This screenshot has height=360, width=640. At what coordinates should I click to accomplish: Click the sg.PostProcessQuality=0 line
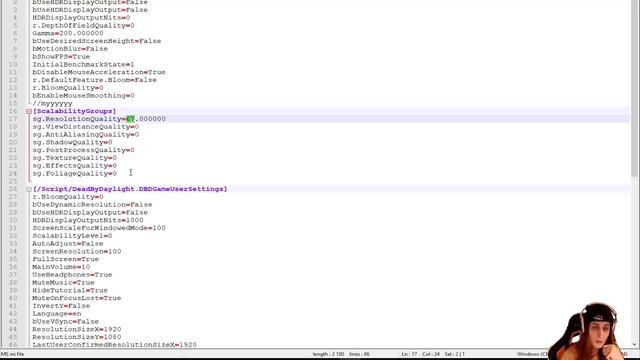coord(83,150)
